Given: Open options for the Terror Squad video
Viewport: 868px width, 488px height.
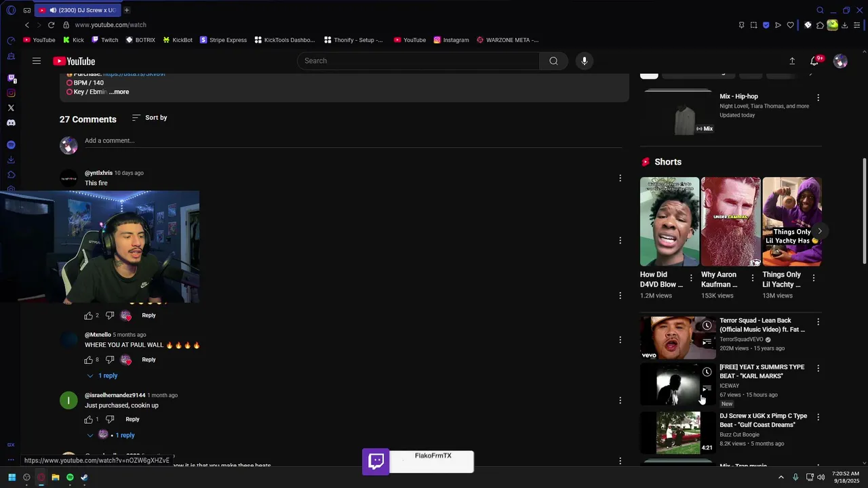Looking at the screenshot, I should (x=818, y=322).
